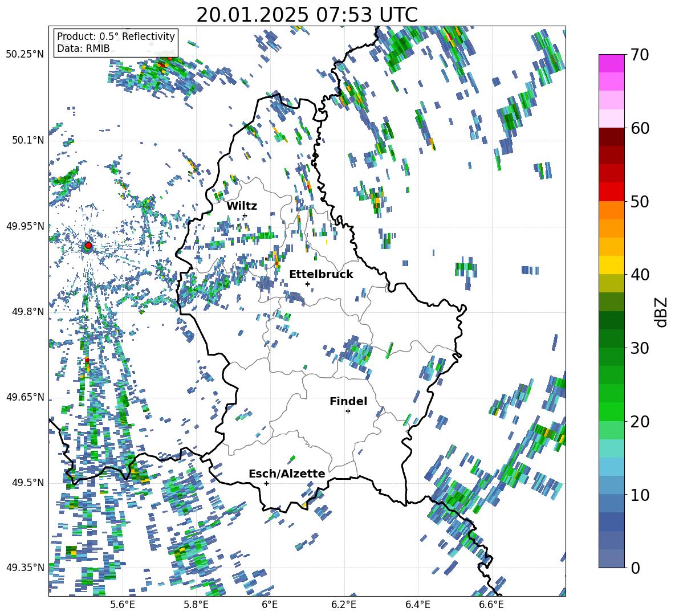
Task: Click the 60 colorbar tick label
Action: pos(640,128)
